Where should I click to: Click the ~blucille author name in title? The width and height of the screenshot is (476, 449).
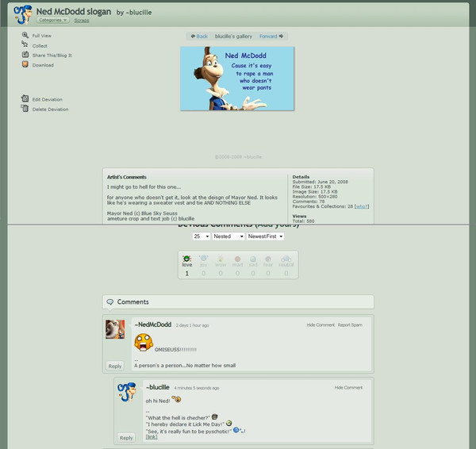click(139, 13)
